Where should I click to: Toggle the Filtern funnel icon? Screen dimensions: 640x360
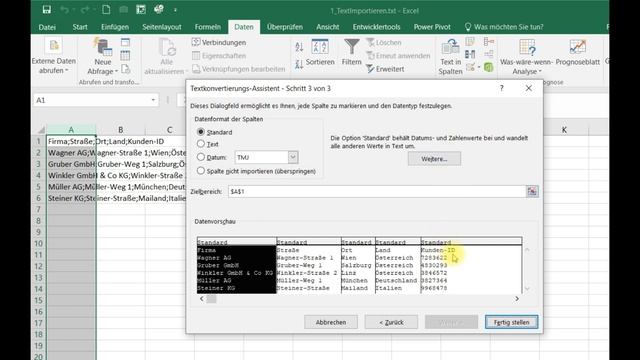point(351,47)
